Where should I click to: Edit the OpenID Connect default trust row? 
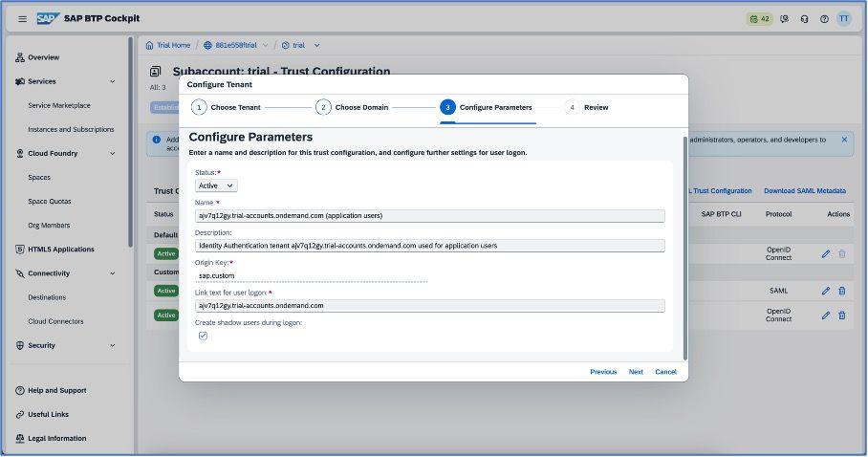coord(825,253)
